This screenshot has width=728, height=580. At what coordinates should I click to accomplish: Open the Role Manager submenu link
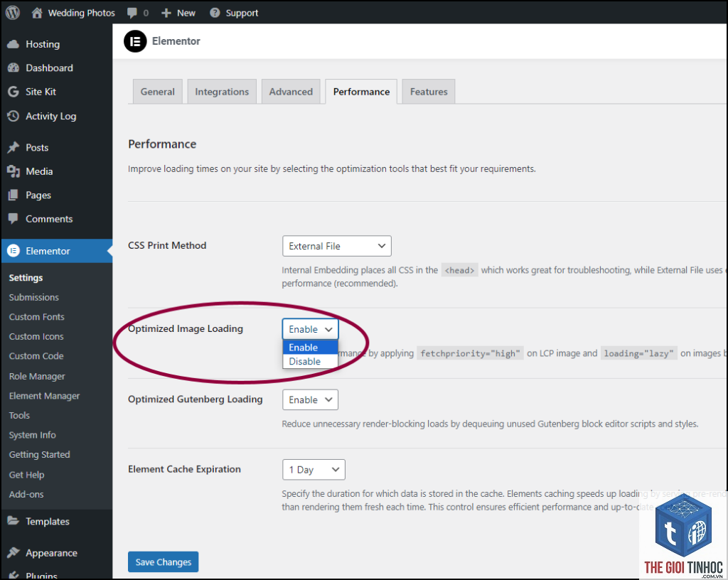pos(37,376)
